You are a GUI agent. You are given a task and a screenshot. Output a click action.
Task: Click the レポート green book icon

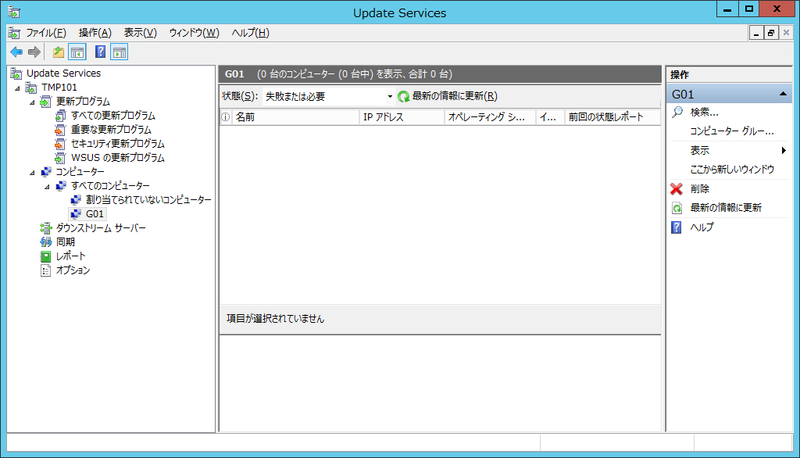[x=45, y=256]
